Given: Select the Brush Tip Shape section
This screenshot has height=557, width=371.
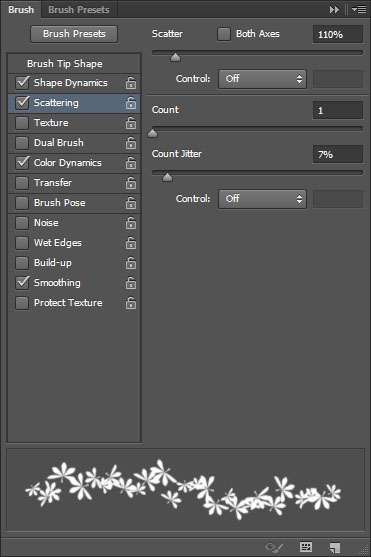Looking at the screenshot, I should point(65,64).
